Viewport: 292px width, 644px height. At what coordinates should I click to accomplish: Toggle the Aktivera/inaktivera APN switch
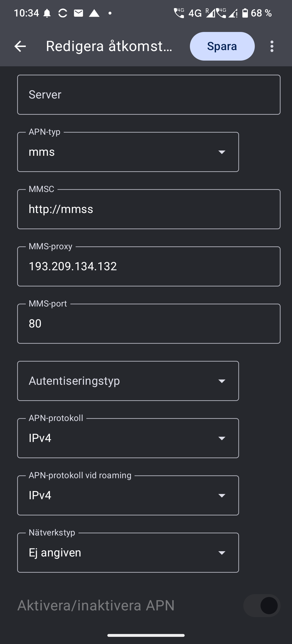(x=261, y=606)
